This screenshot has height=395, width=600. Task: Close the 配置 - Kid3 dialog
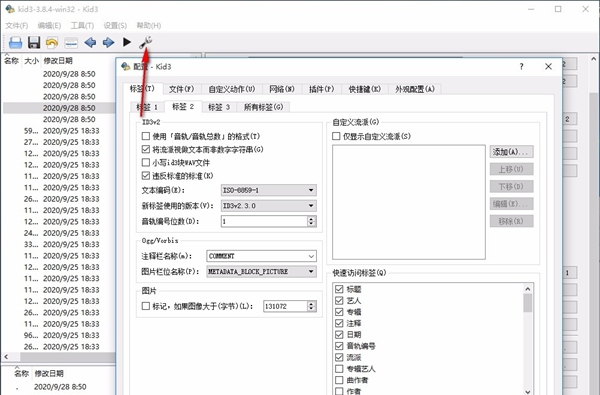[x=548, y=67]
